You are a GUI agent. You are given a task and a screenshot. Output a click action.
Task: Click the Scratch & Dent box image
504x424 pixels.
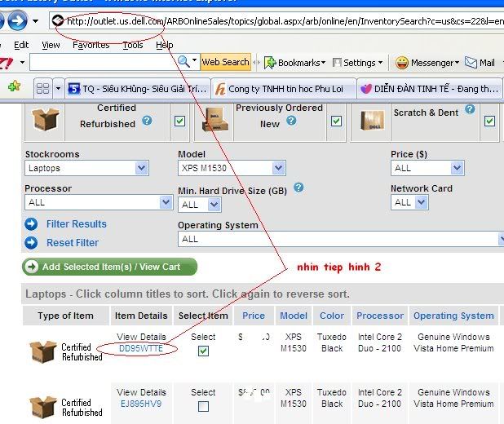(372, 120)
